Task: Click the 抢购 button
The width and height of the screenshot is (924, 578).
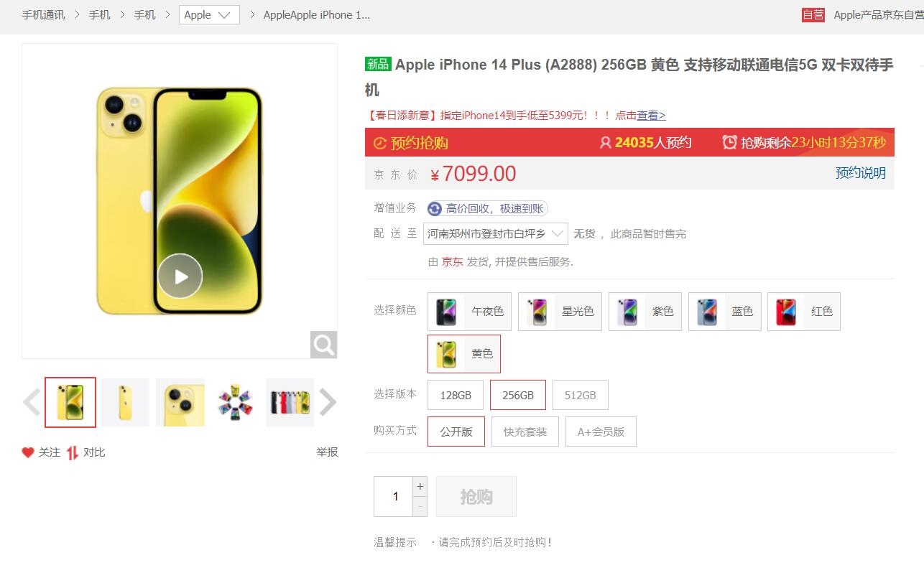Action: click(x=476, y=496)
